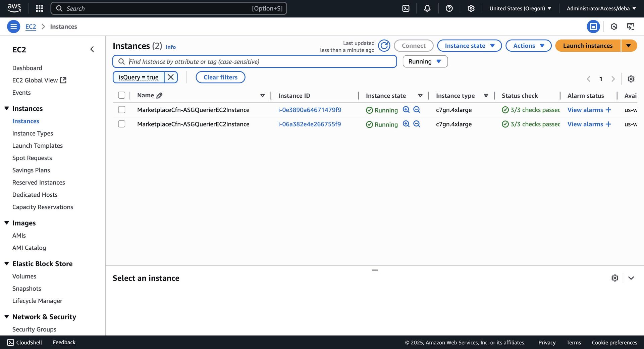
Task: Open instance ID link i-0e3890a64671479f9
Action: click(310, 110)
